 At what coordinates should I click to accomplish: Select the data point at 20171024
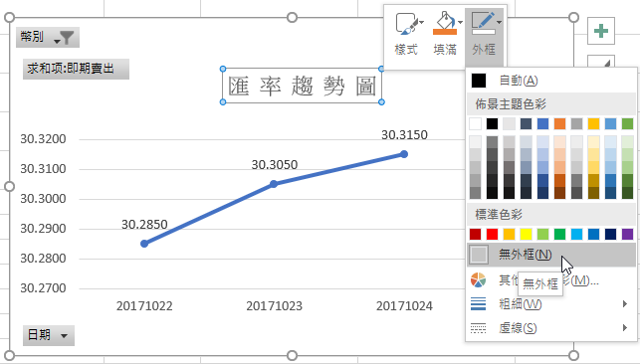[x=404, y=154]
